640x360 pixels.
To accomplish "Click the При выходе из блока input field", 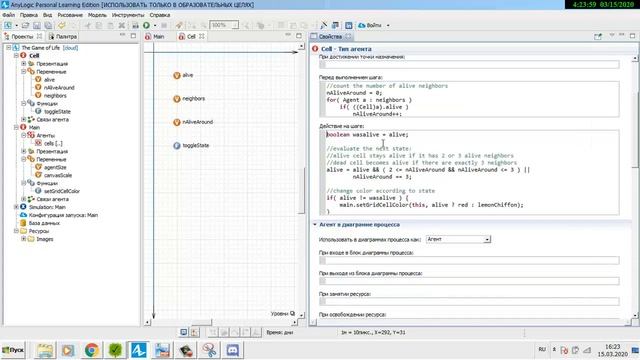I will pyautogui.click(x=469, y=281).
